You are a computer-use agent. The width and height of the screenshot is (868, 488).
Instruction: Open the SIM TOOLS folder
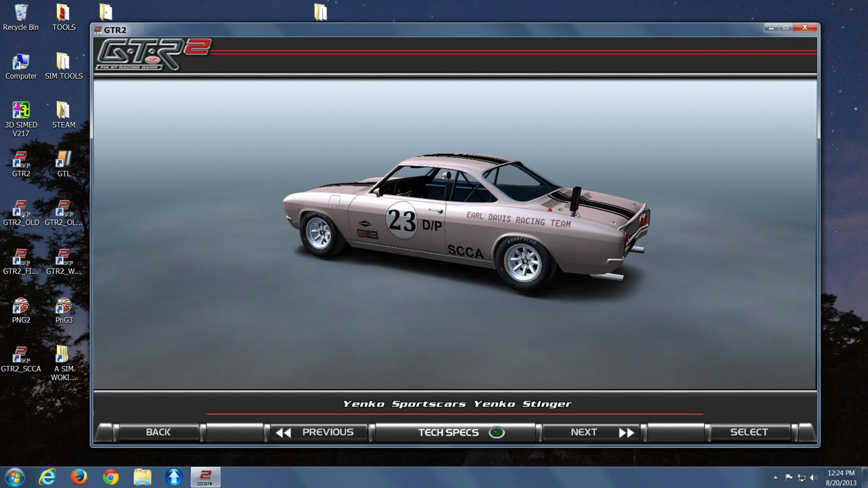(64, 66)
